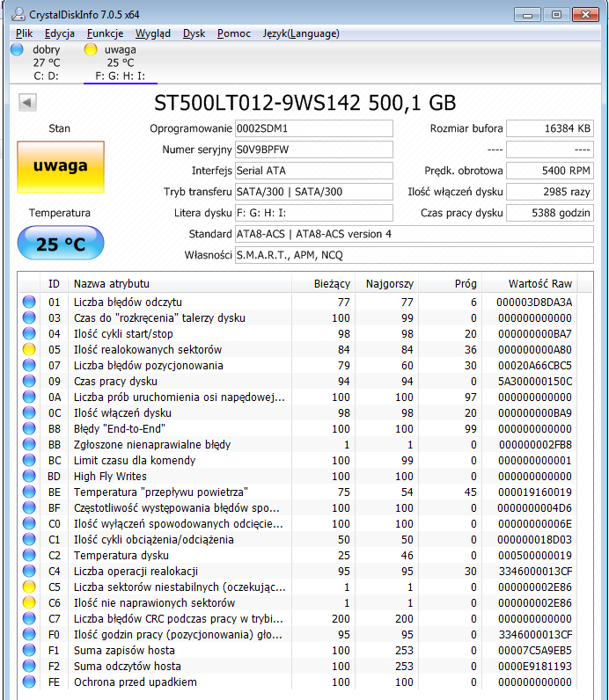Click the ID column header
The height and width of the screenshot is (700, 609).
pyautogui.click(x=54, y=284)
